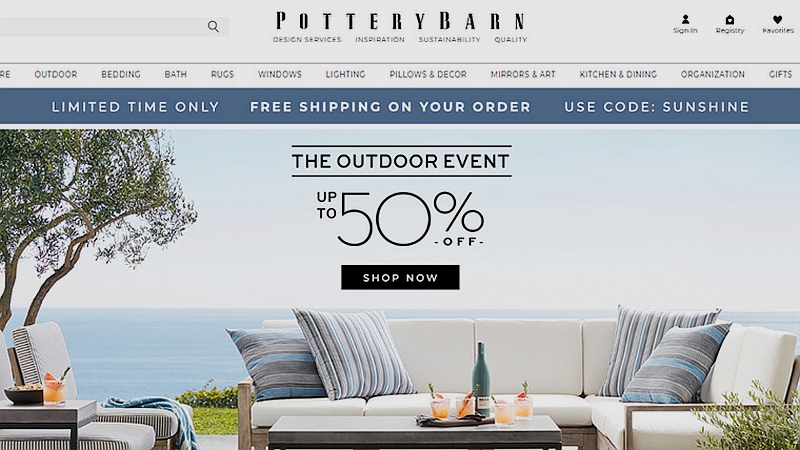The image size is (800, 450).
Task: Open the Windows category
Action: pyautogui.click(x=280, y=74)
